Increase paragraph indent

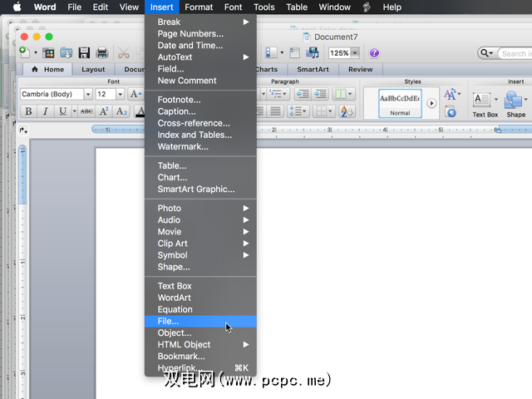(x=320, y=94)
